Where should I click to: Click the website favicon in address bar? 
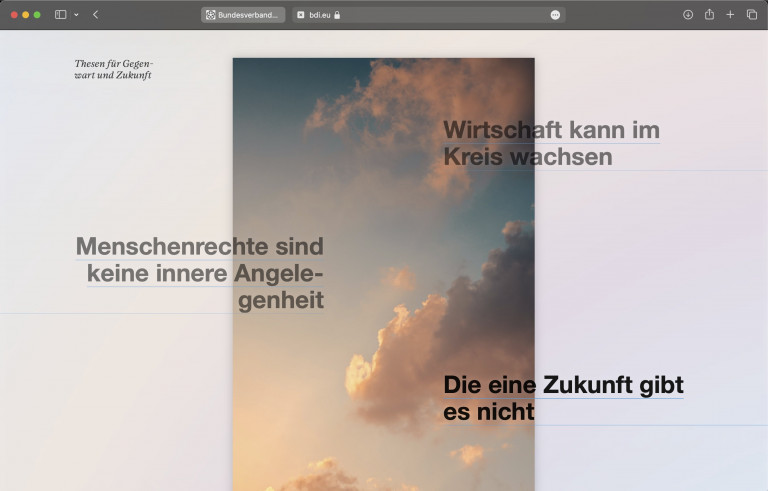coord(301,15)
